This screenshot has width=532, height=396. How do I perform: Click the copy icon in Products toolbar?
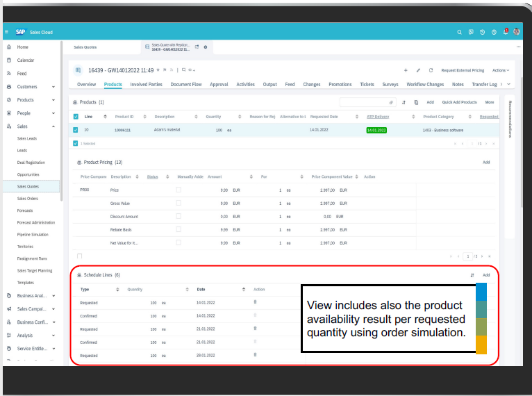click(x=416, y=102)
